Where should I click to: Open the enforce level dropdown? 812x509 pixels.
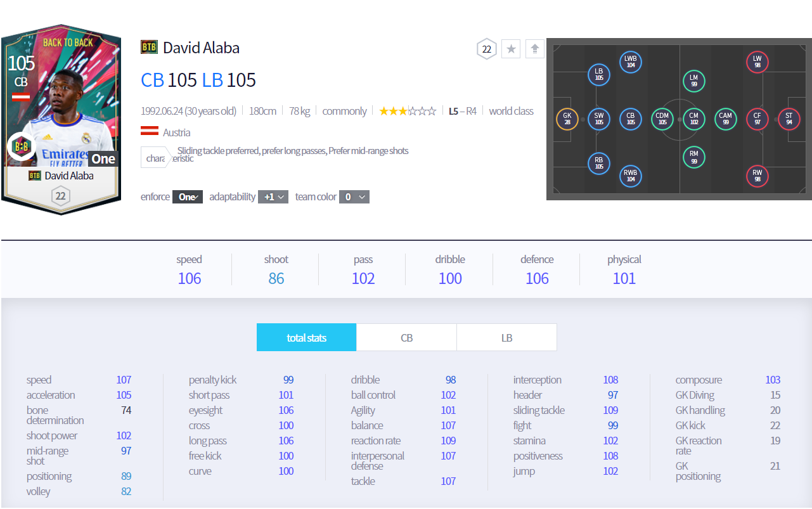(188, 197)
